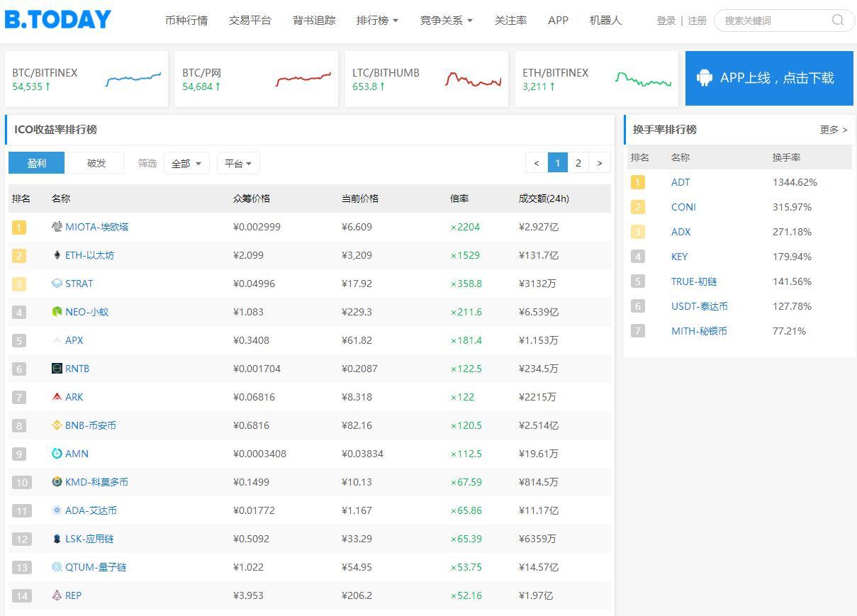Open the 全部 filter dropdown
The image size is (857, 616).
coord(186,163)
